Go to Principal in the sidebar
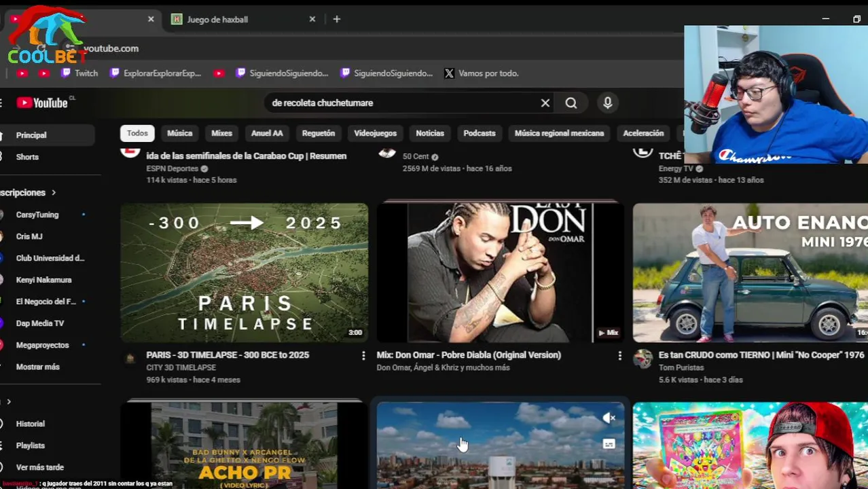 tap(48, 135)
